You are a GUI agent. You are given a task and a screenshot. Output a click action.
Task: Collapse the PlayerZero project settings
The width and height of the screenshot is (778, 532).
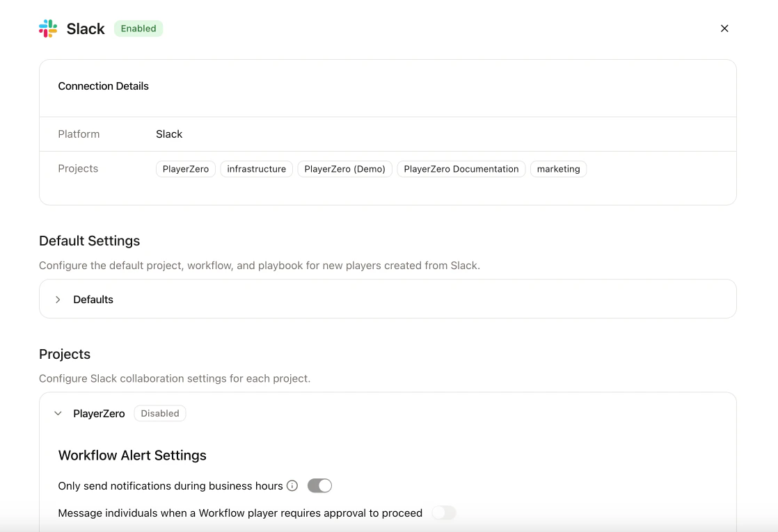[x=58, y=413]
